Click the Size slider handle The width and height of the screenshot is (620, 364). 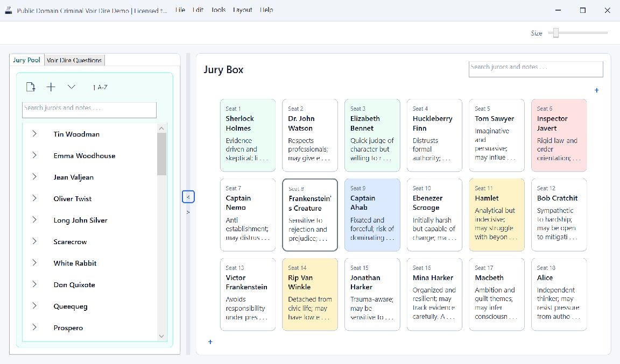coord(555,33)
